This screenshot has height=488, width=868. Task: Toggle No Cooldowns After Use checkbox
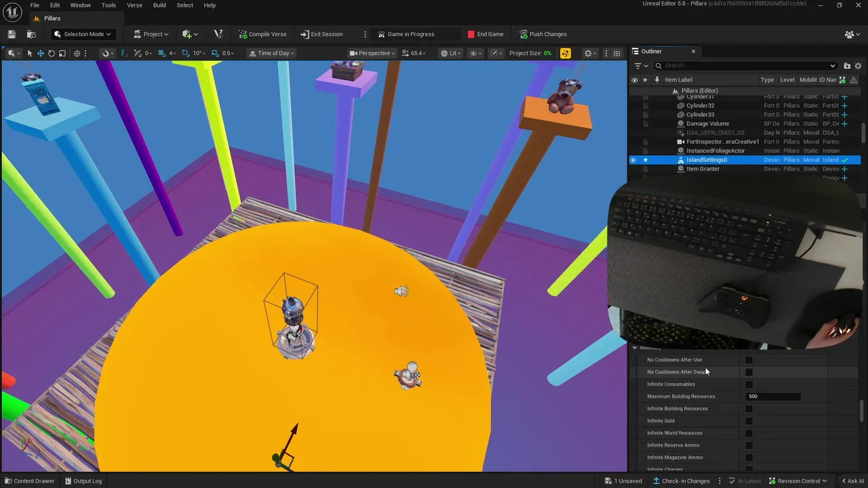pyautogui.click(x=749, y=360)
